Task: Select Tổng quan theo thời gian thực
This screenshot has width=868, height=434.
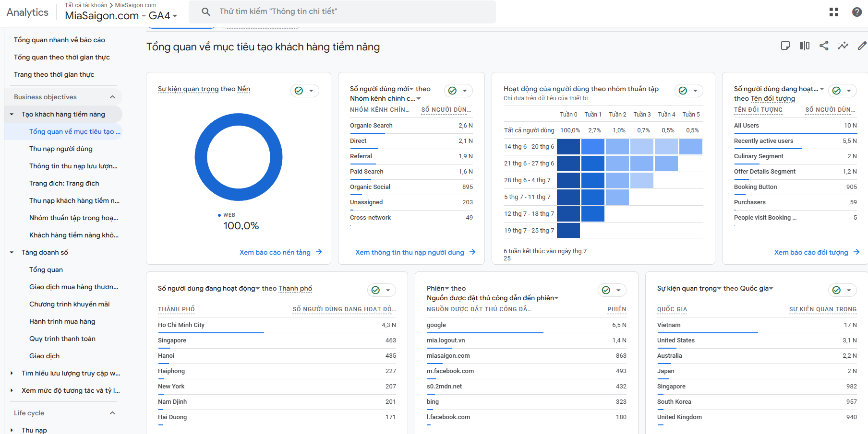Action: coord(62,57)
